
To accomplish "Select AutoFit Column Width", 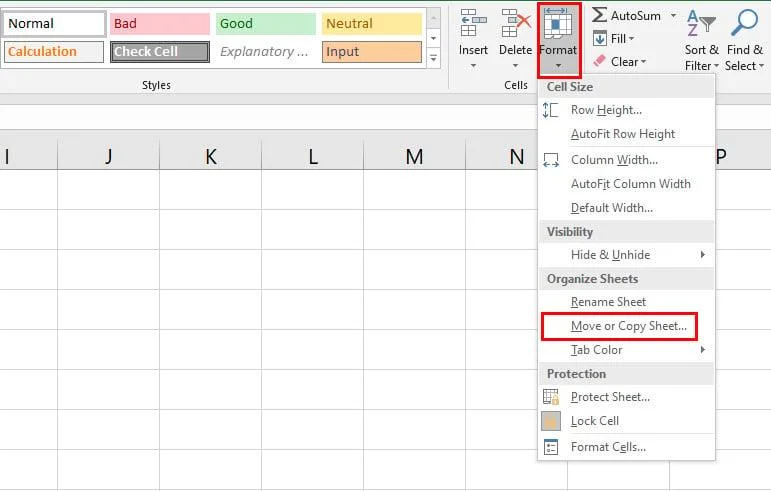I will [630, 184].
